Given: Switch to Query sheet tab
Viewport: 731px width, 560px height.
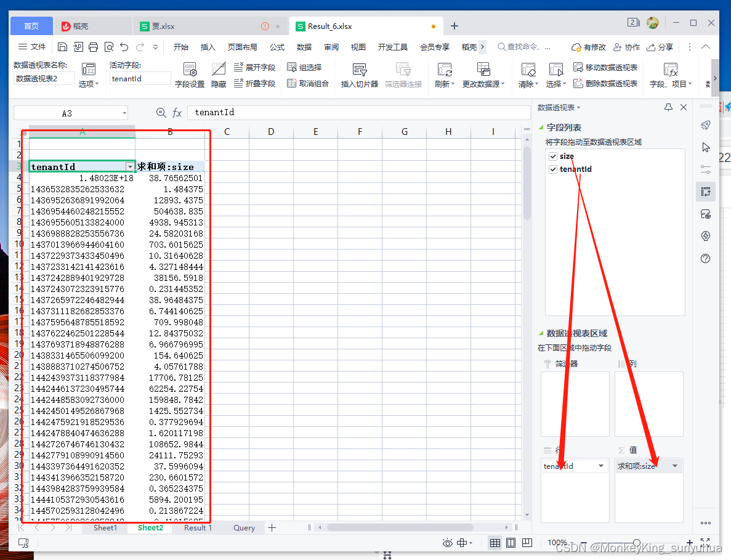Looking at the screenshot, I should [244, 528].
